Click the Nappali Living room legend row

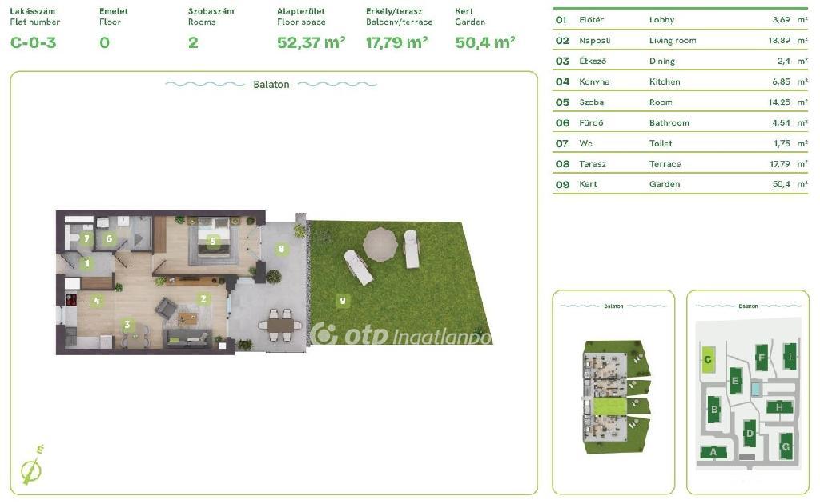pos(680,40)
